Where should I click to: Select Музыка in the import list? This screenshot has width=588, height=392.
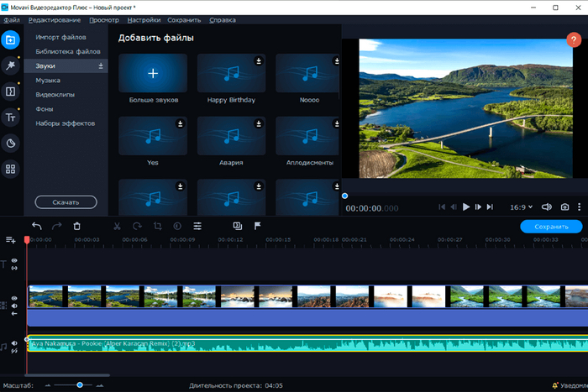point(48,80)
